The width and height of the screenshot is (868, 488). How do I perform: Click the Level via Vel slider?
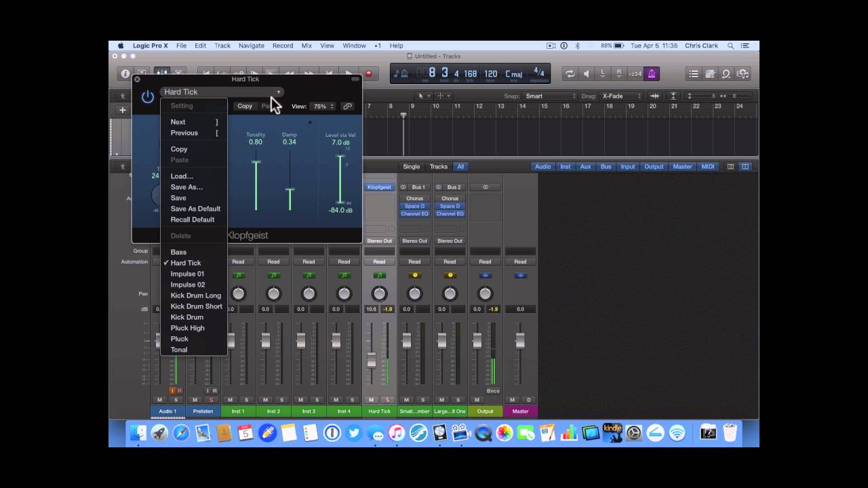pos(340,179)
